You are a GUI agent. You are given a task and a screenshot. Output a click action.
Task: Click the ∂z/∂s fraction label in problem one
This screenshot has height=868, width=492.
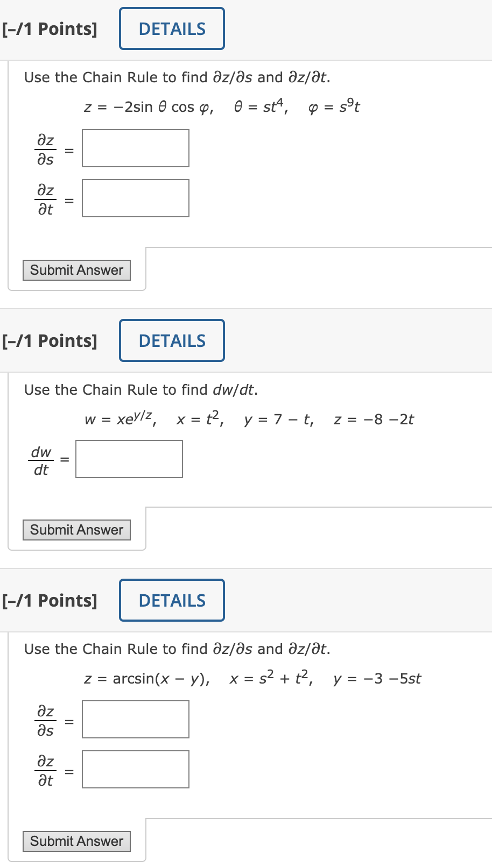(45, 148)
